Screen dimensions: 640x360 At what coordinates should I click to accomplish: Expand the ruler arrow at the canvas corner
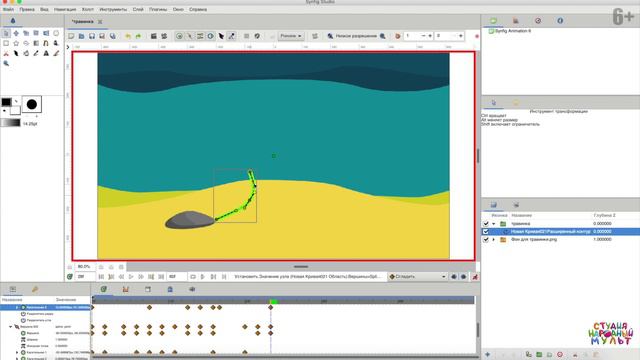[x=68, y=47]
